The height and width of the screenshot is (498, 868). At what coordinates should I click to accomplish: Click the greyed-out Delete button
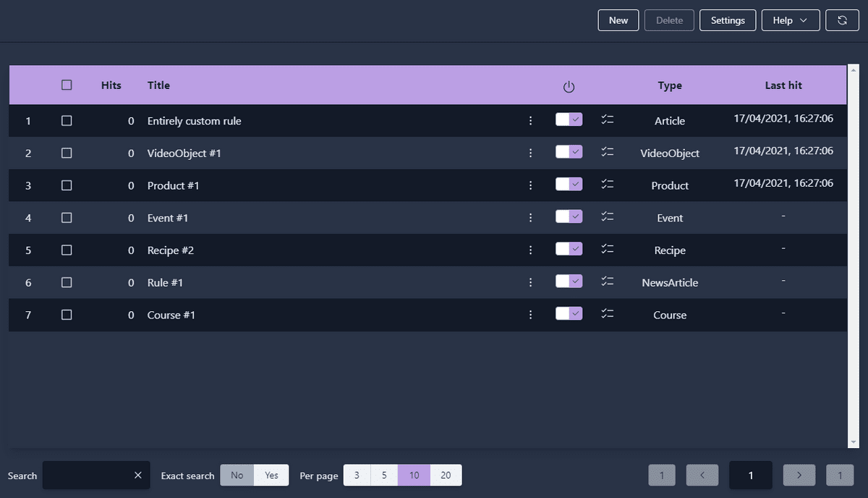669,20
